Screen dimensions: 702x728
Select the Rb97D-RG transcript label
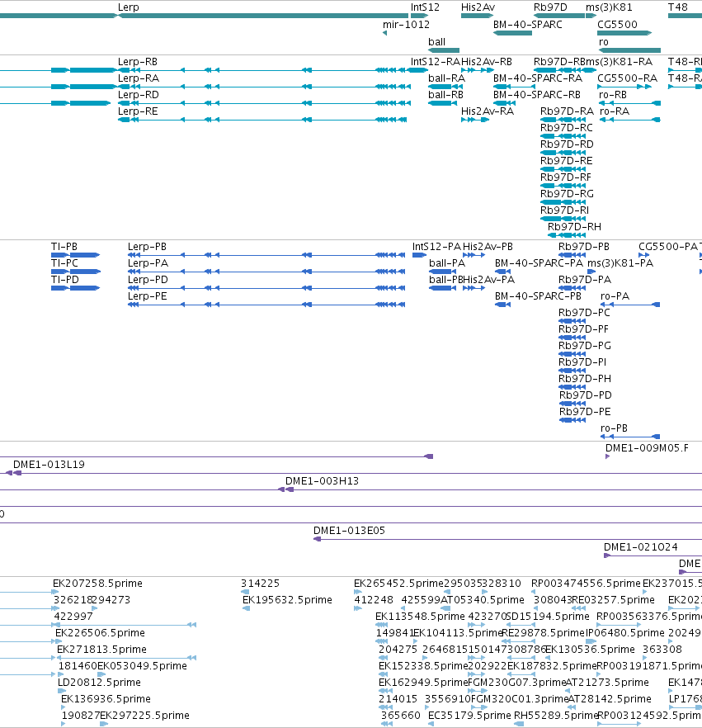point(567,194)
